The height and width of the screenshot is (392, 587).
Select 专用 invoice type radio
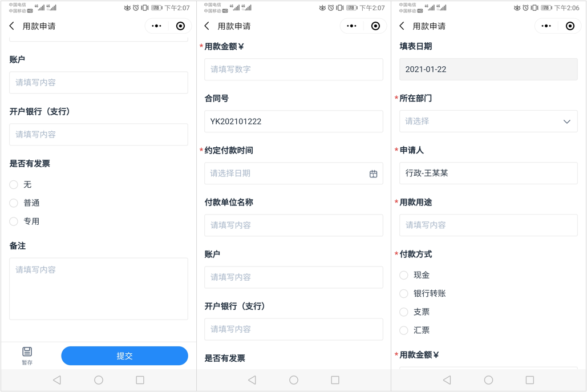coord(14,221)
